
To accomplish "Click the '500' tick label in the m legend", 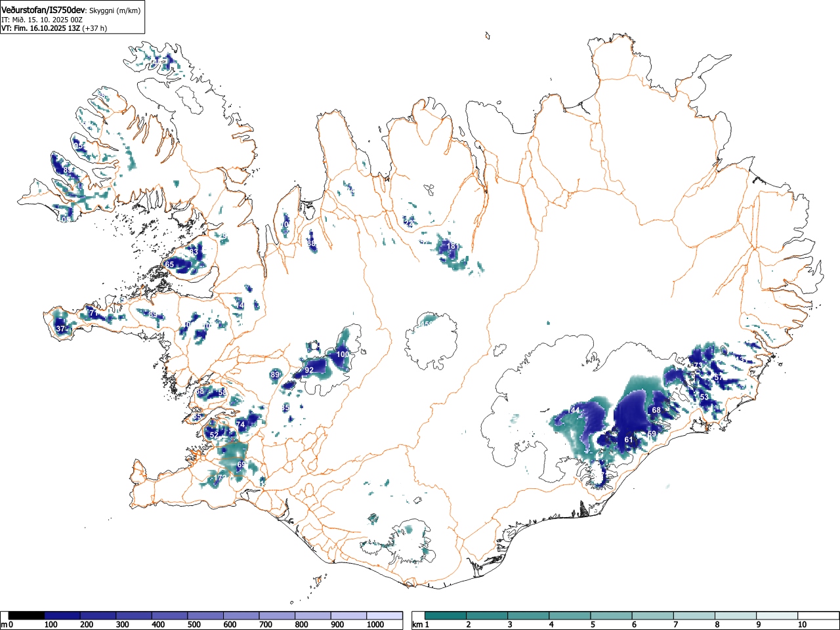I will 194,625.
